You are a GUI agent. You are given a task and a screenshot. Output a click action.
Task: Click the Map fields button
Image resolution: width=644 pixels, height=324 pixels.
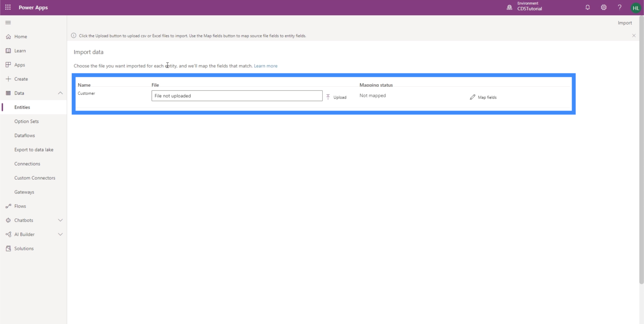coord(483,98)
